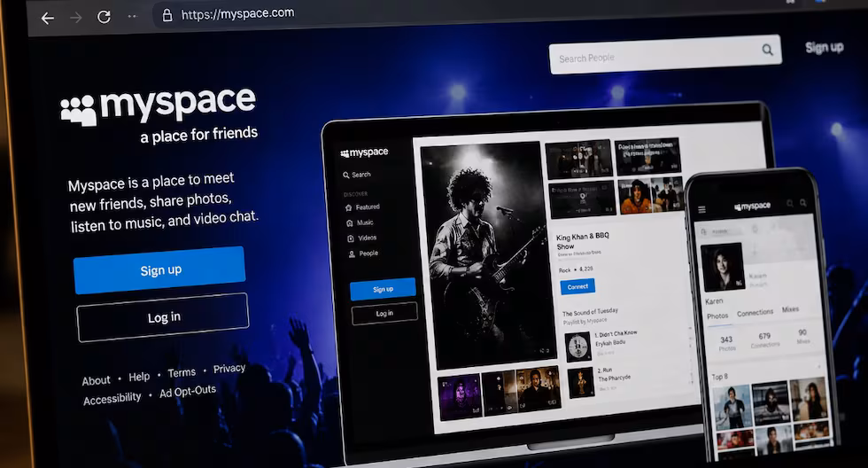Click Didn't Cha Know track cover

(577, 347)
